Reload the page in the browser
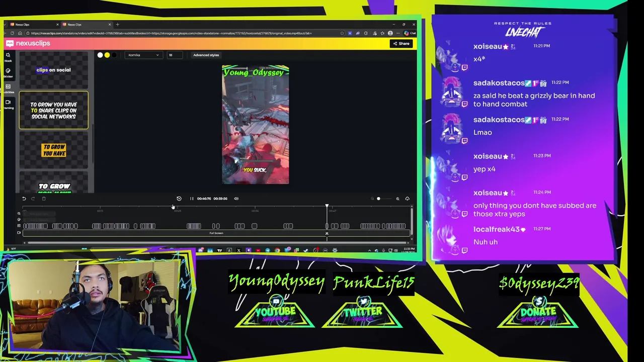The height and width of the screenshot is (362, 644). [12, 33]
